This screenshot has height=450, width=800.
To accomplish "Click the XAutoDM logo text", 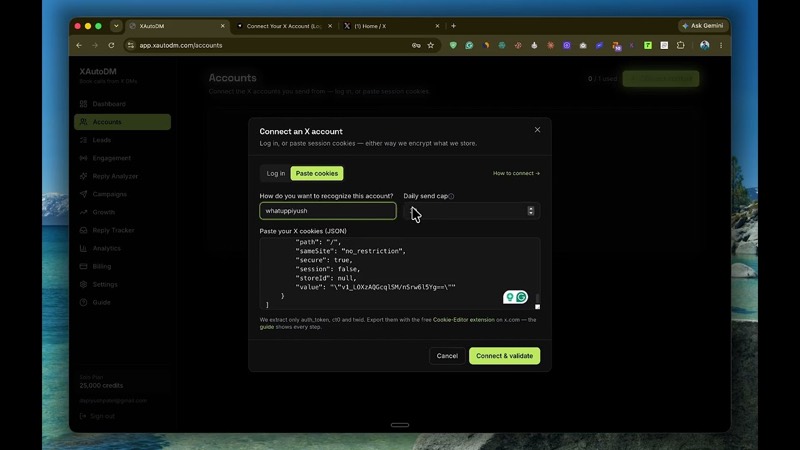I will tap(98, 71).
